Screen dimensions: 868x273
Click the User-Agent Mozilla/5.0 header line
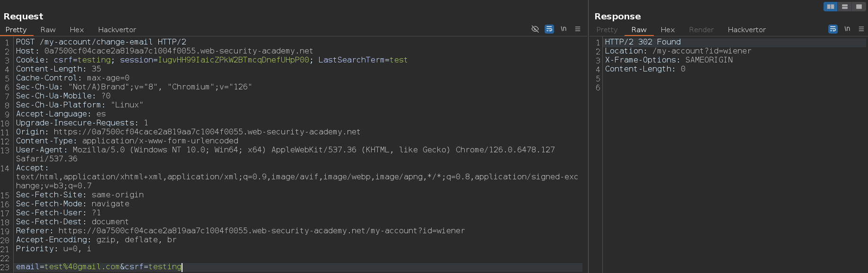(x=286, y=150)
